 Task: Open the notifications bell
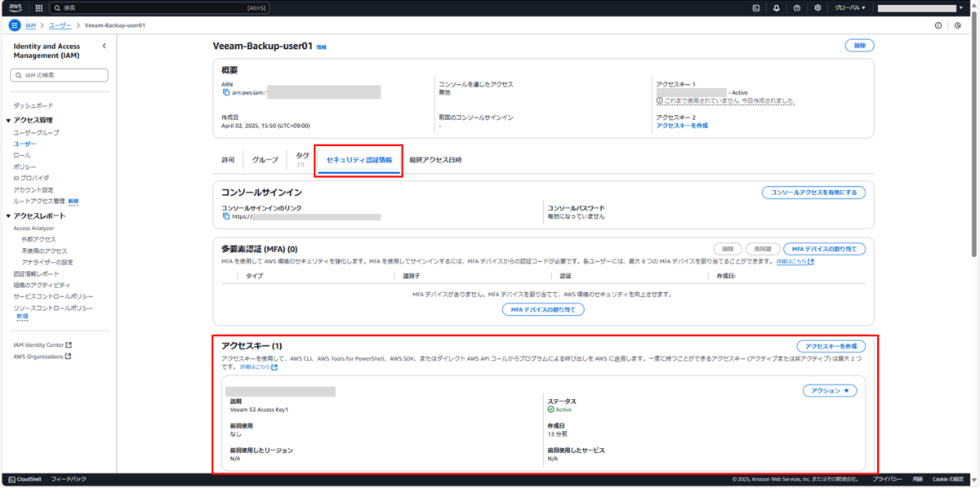[x=777, y=7]
